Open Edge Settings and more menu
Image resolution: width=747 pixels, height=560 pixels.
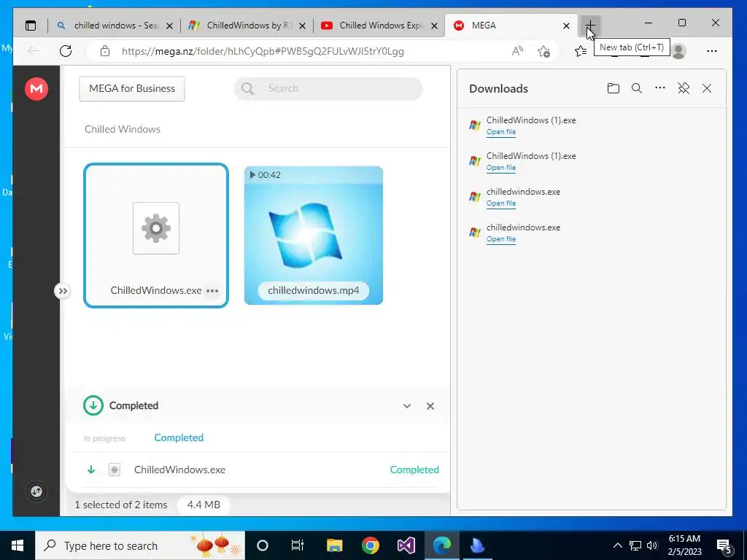[712, 51]
